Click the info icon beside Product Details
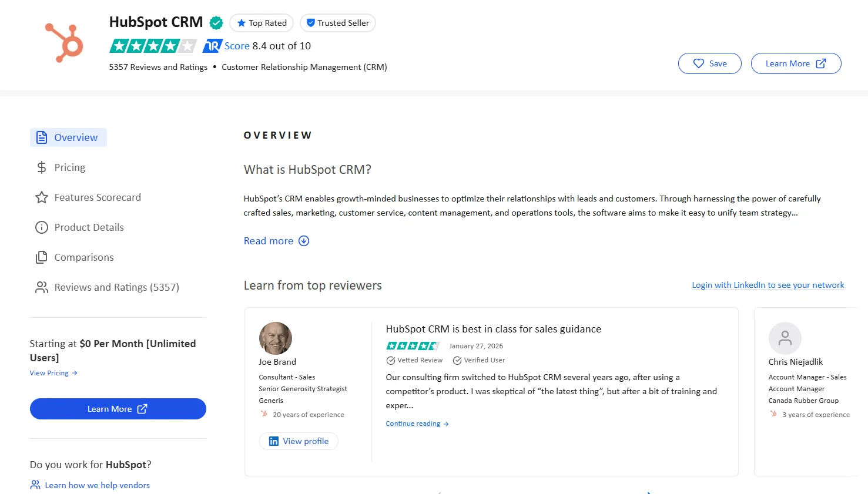 click(41, 227)
